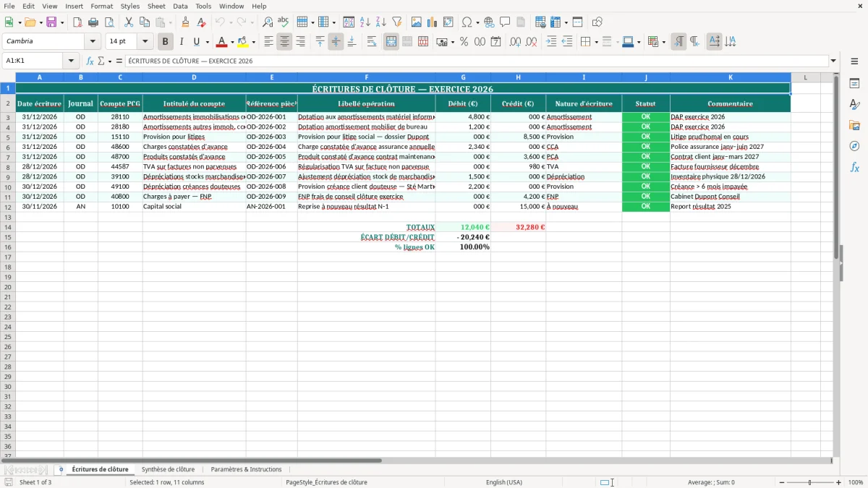The image size is (868, 488).
Task: Toggle Italic formatting
Action: pyautogui.click(x=181, y=42)
